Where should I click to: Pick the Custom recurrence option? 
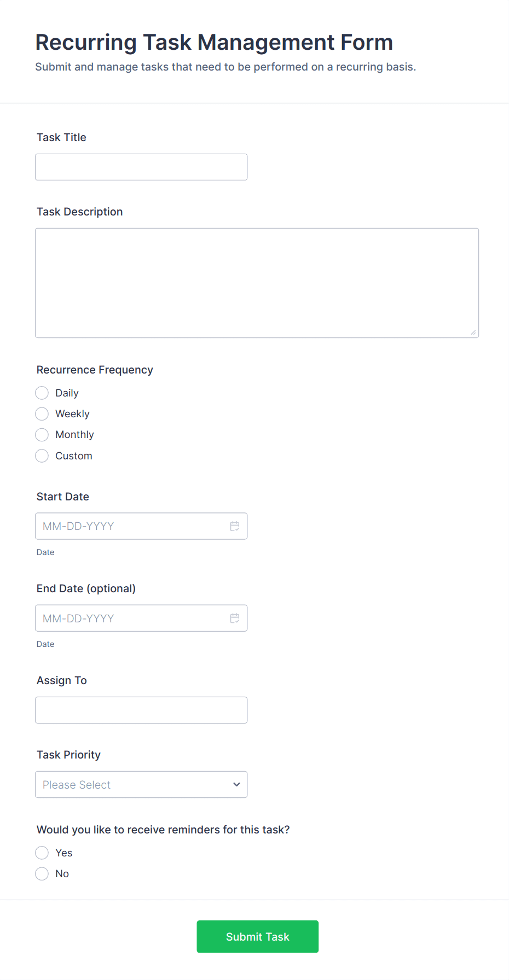click(x=42, y=456)
